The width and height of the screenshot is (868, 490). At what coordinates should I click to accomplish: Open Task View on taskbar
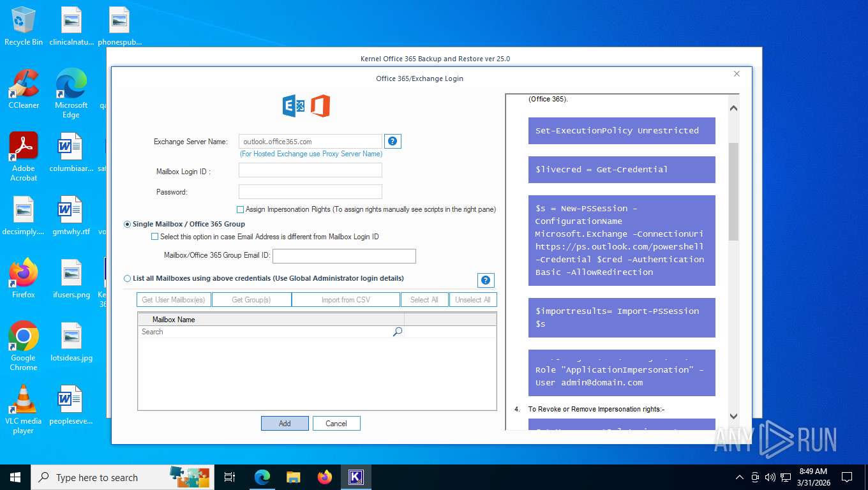tap(230, 477)
